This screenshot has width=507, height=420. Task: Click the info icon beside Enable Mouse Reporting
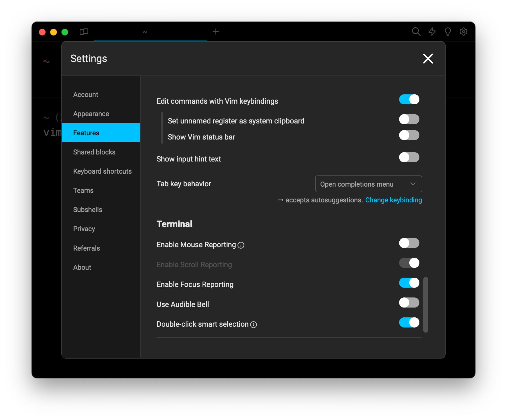click(x=241, y=245)
